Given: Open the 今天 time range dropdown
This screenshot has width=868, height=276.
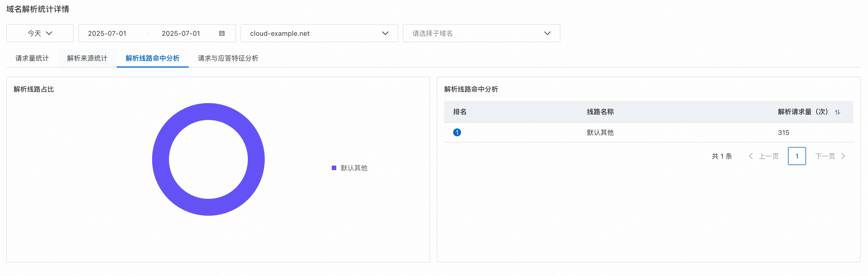Looking at the screenshot, I should tap(40, 33).
